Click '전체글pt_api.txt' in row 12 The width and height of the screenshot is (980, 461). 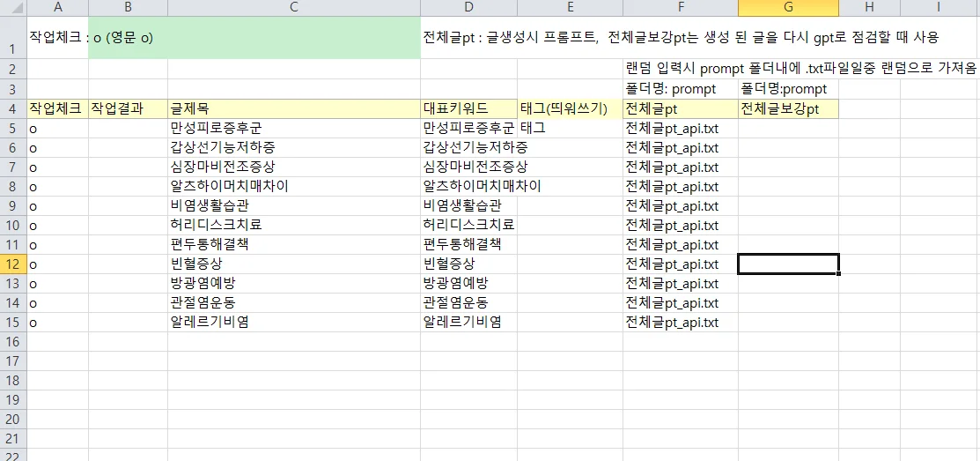(x=680, y=264)
